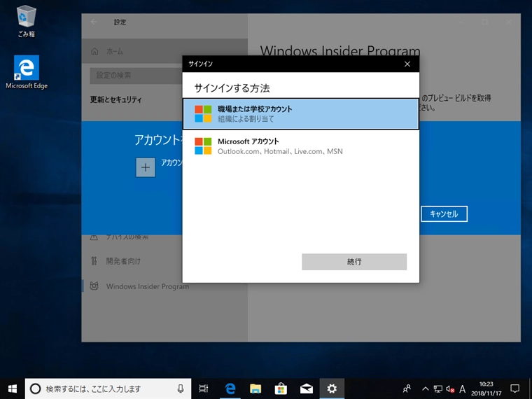Screen dimensions: 532x399
Task: Open the Action Center notifications icon
Action: pos(515,388)
